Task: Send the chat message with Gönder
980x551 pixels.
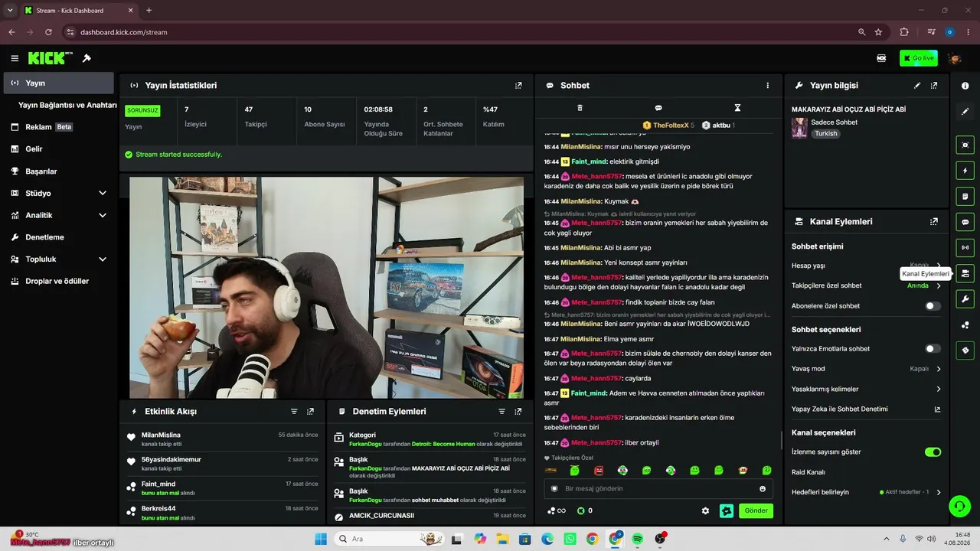Action: tap(756, 510)
